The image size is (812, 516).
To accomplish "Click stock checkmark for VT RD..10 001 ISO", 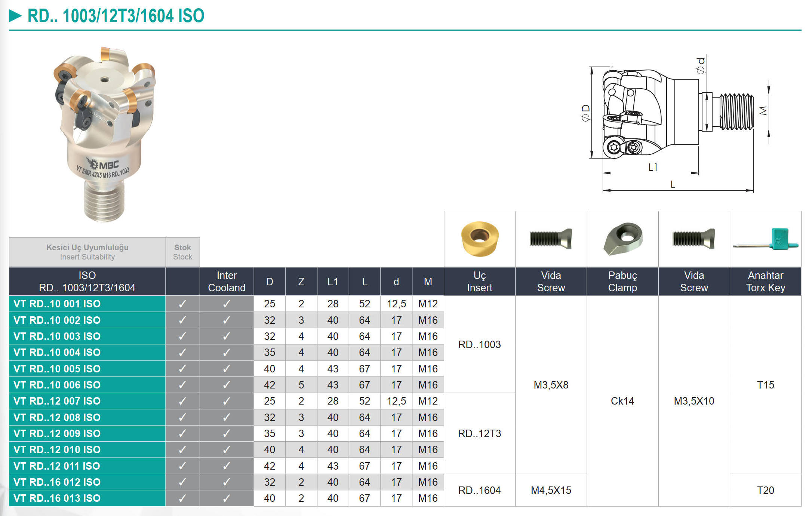I will coord(182,304).
